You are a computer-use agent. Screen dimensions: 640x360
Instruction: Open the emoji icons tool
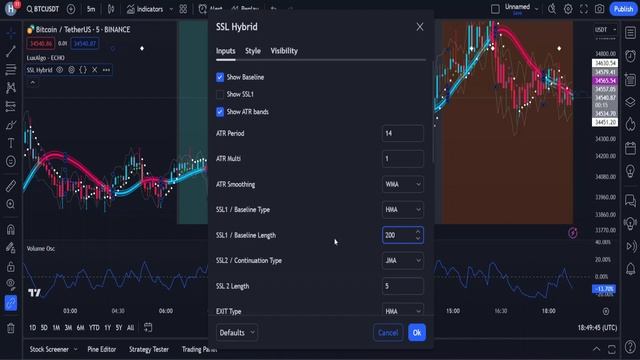click(11, 161)
